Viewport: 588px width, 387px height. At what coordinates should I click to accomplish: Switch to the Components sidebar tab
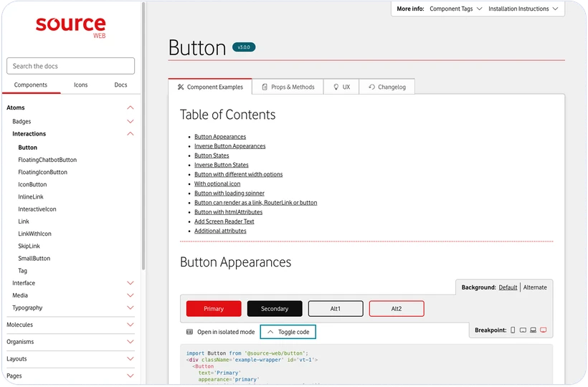31,85
